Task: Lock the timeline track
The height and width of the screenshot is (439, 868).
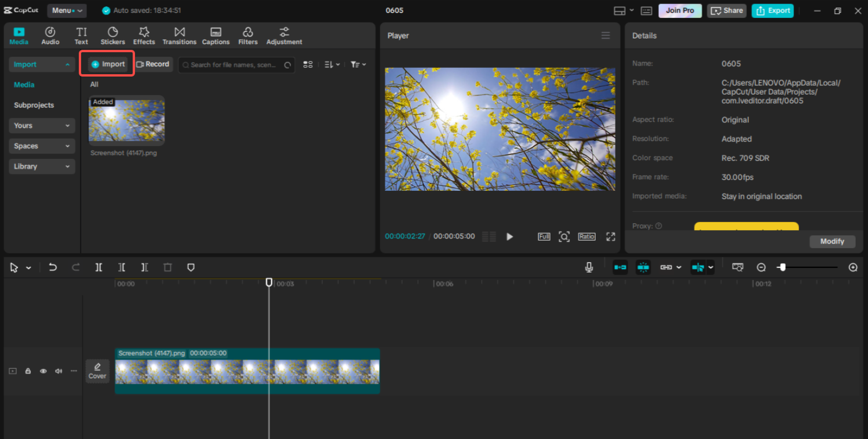Action: [x=28, y=371]
